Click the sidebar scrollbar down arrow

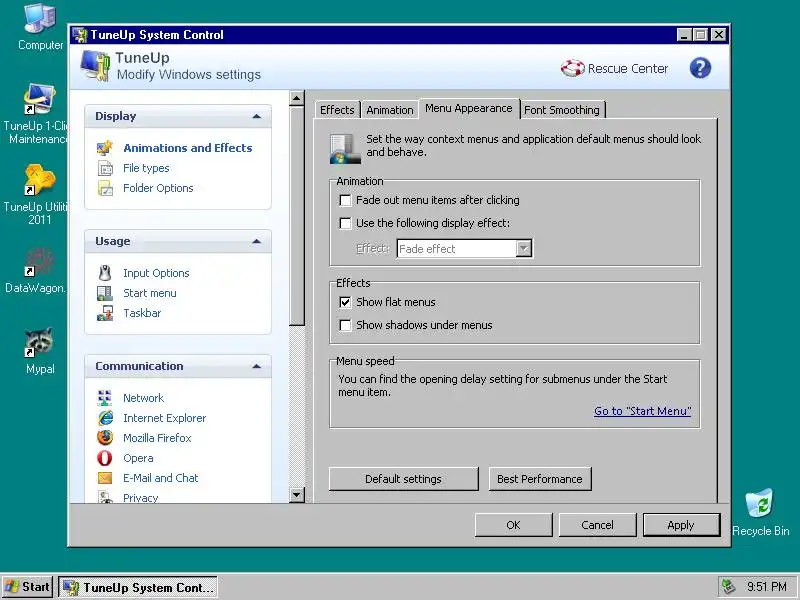(x=296, y=495)
